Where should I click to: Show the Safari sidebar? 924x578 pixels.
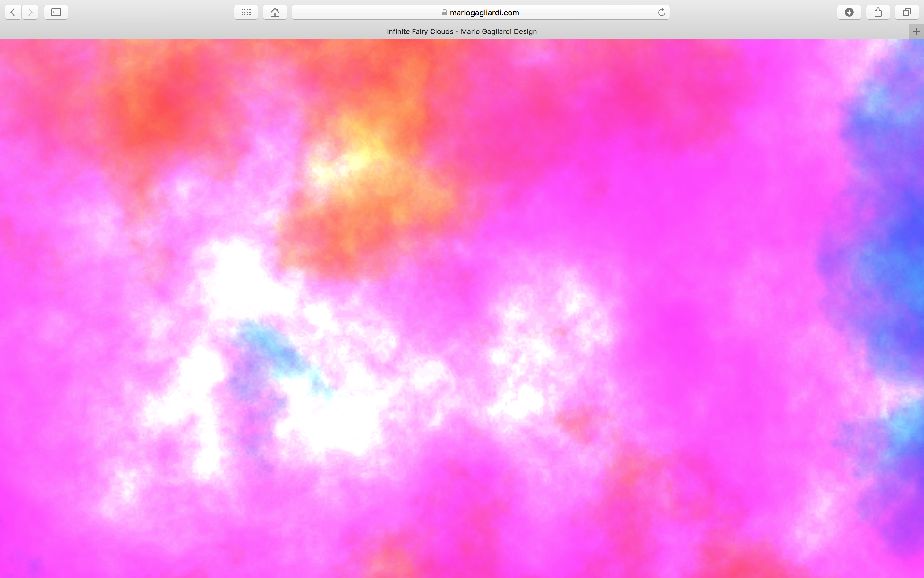56,12
